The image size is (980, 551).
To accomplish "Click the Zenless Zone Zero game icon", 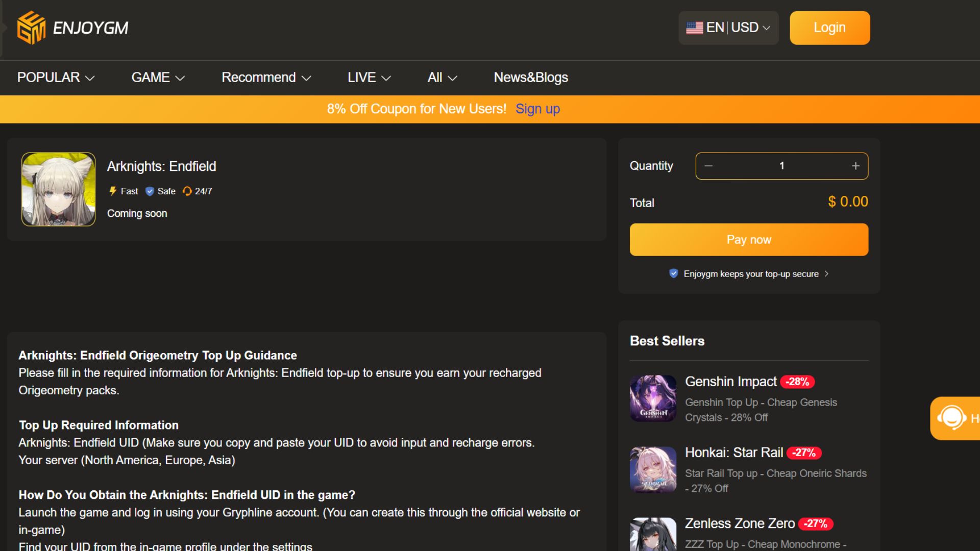I will coord(653,535).
